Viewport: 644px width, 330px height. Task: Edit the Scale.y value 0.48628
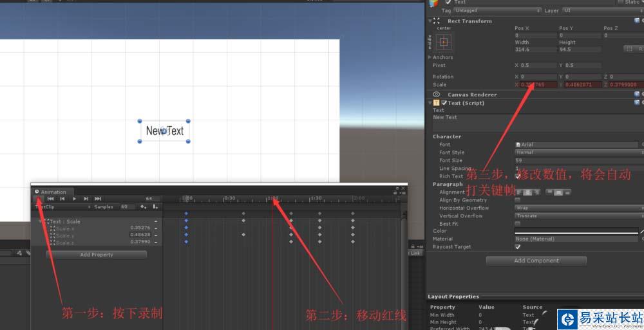tap(140, 235)
